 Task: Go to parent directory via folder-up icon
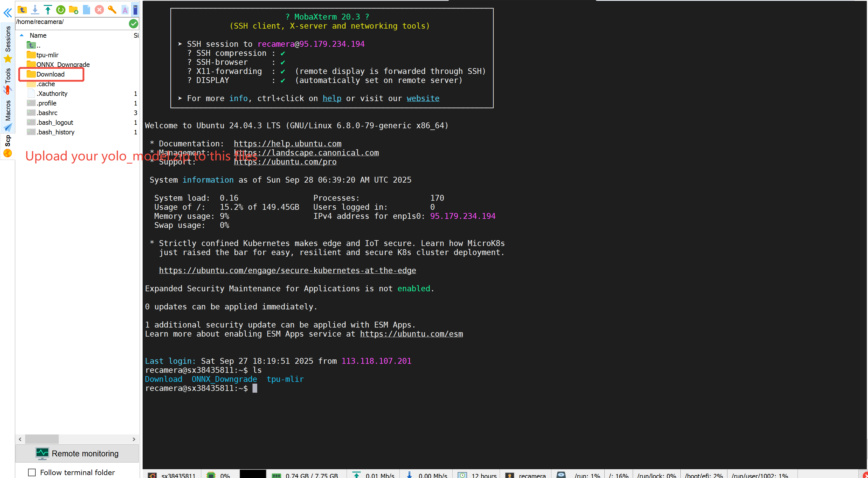point(22,9)
